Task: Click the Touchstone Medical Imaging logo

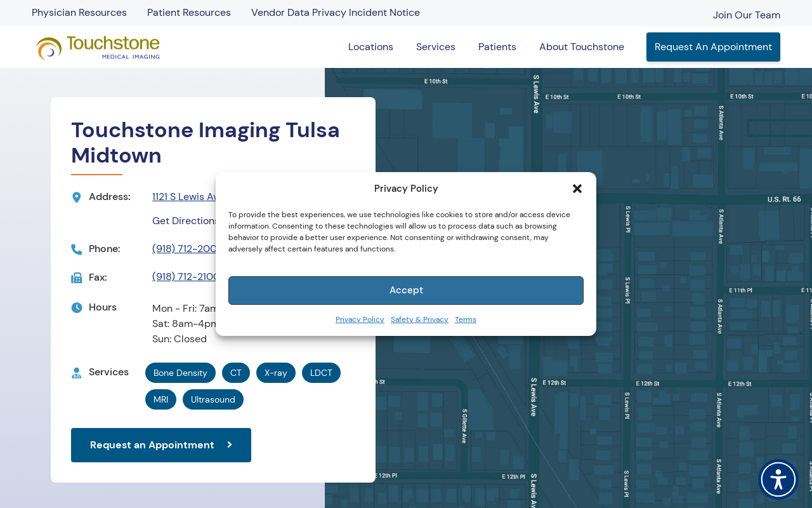Action: (98, 48)
